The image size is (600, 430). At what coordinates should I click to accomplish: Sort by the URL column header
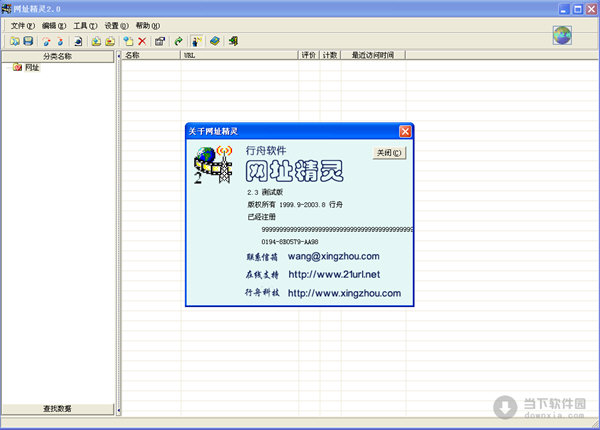(x=239, y=55)
